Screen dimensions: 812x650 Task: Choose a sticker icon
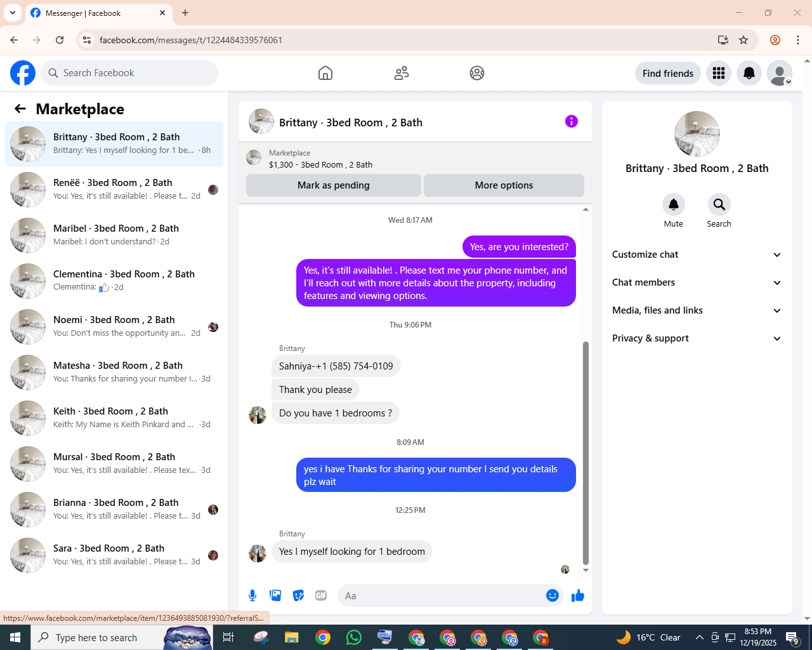[x=298, y=595]
